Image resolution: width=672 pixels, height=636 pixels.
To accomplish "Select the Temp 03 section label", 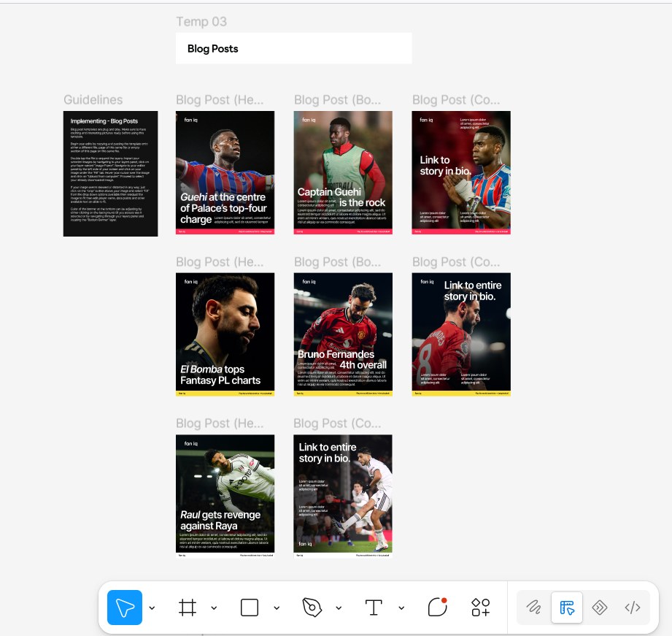I will point(201,21).
